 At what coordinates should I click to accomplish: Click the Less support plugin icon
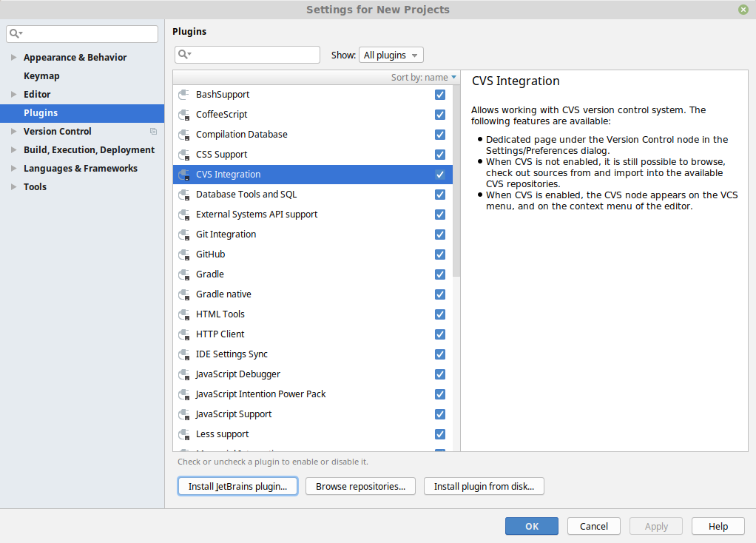click(183, 434)
